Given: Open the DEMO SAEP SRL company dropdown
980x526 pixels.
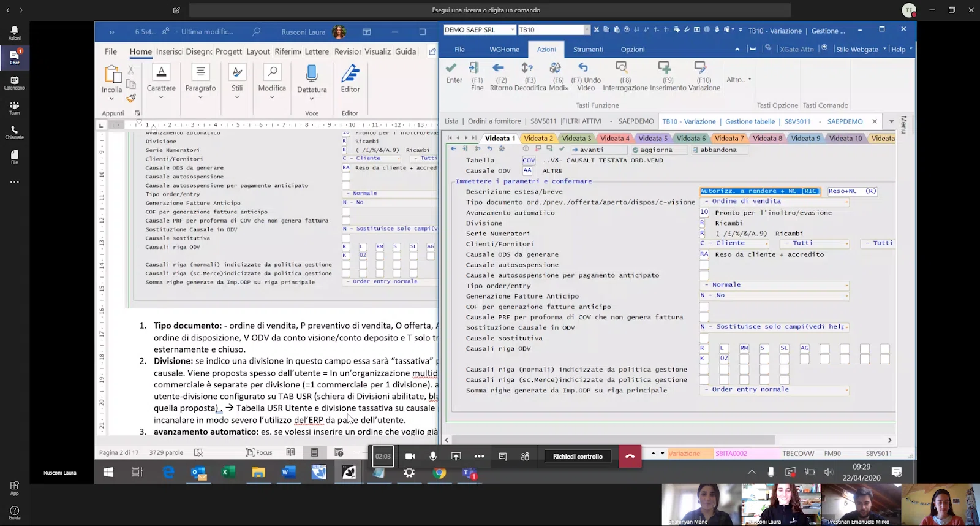Looking at the screenshot, I should [513, 29].
